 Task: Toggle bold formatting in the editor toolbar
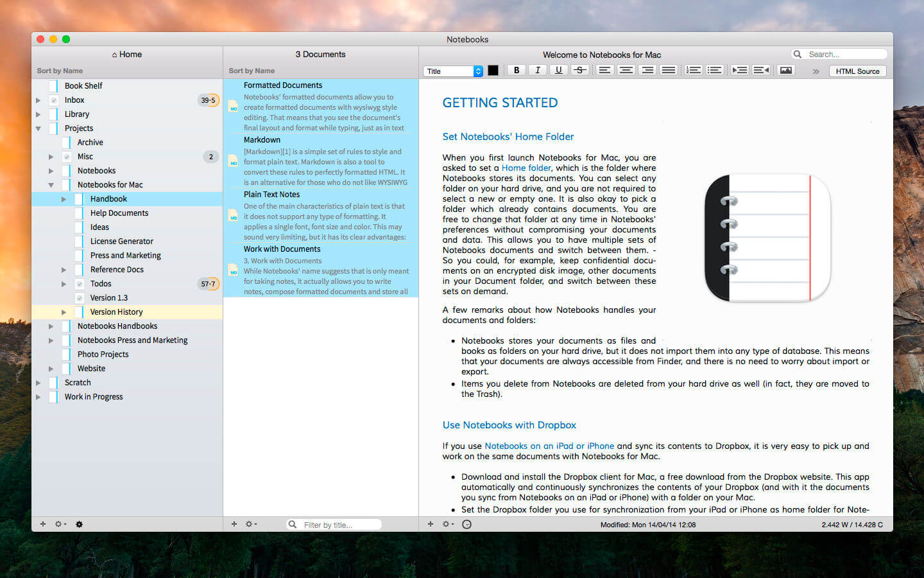click(x=516, y=70)
